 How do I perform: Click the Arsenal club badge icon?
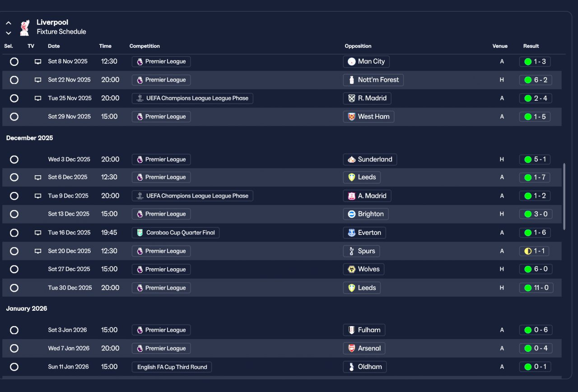[352, 349]
